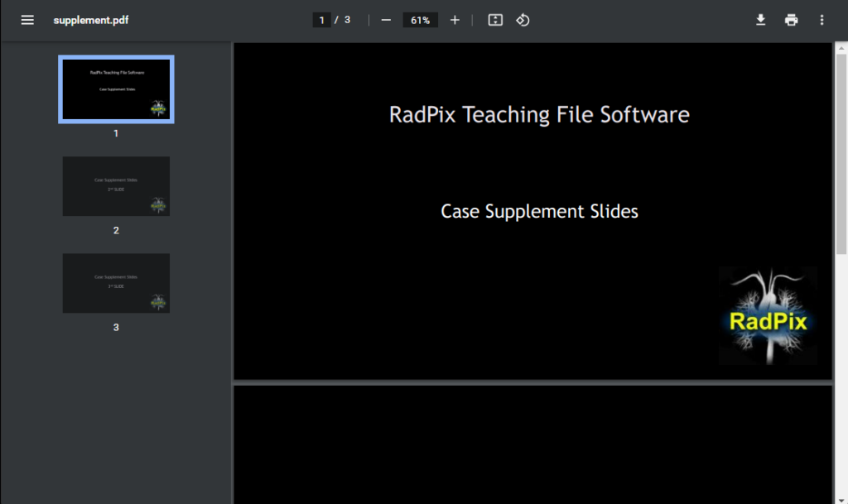Screen dimensions: 848x504
Task: Click the total pages number 3
Action: [x=347, y=20]
